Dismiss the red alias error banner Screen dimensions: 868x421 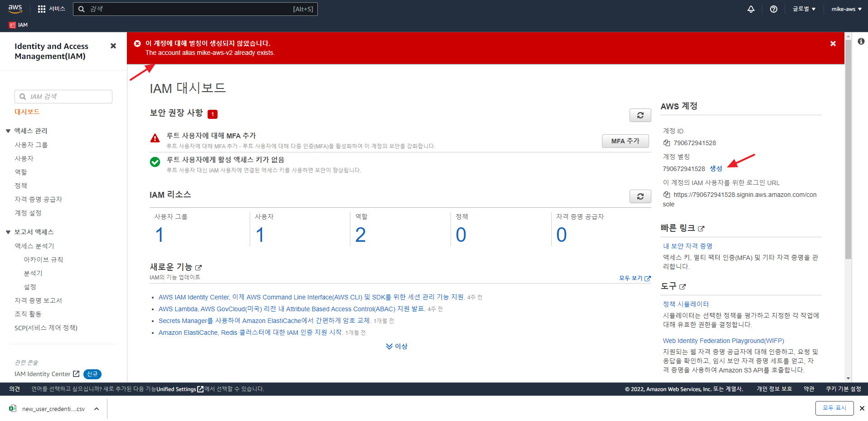833,44
